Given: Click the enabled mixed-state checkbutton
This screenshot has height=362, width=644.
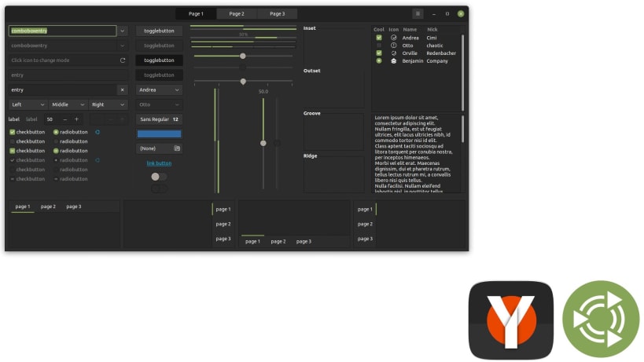Looking at the screenshot, I should click(27, 151).
